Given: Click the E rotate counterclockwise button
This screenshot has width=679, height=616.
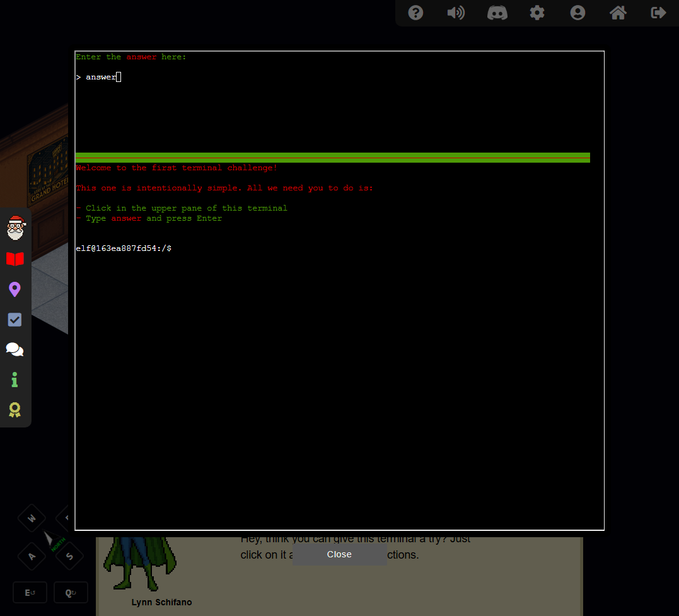Looking at the screenshot, I should tap(30, 593).
